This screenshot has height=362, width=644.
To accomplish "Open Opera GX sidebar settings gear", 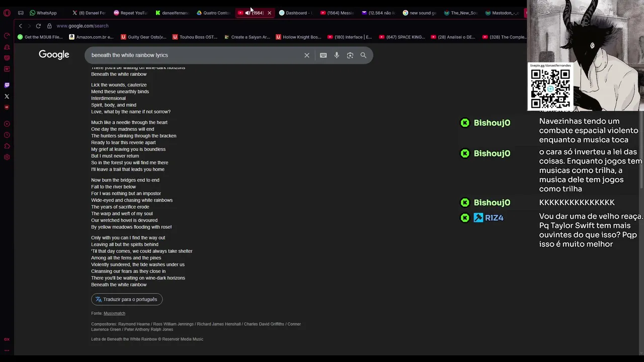I will (x=7, y=157).
